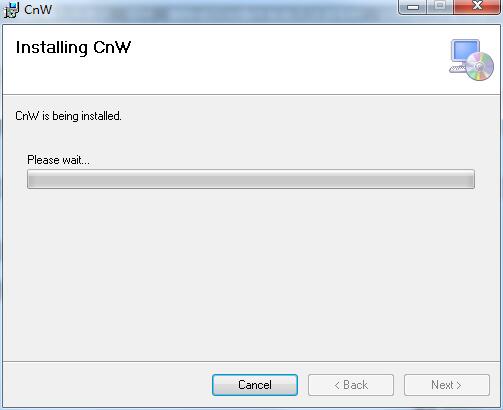Click the installer icon in title bar
The image size is (503, 410).
point(11,10)
